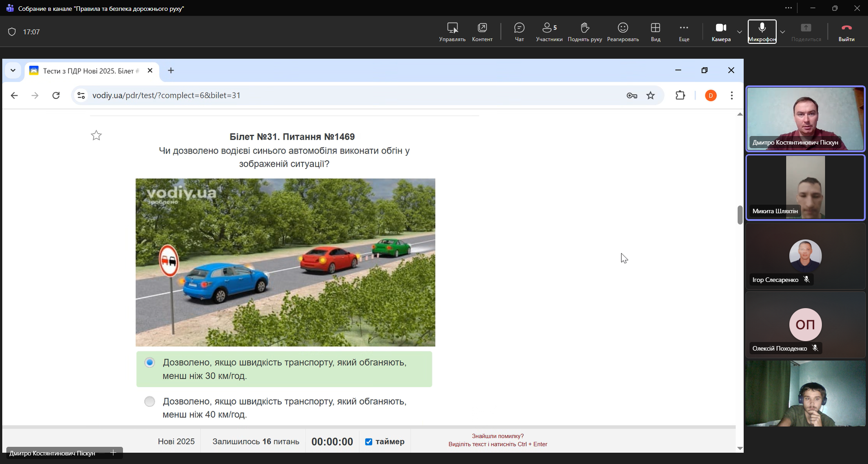Screen dimensions: 868x464
Task: Open the More actions menu labeled Еще
Action: pyautogui.click(x=684, y=32)
